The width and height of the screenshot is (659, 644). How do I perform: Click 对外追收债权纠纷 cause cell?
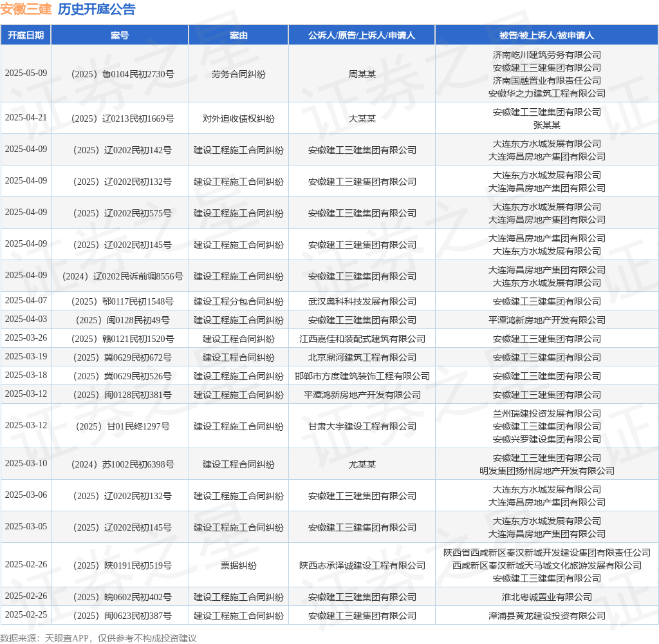click(238, 118)
